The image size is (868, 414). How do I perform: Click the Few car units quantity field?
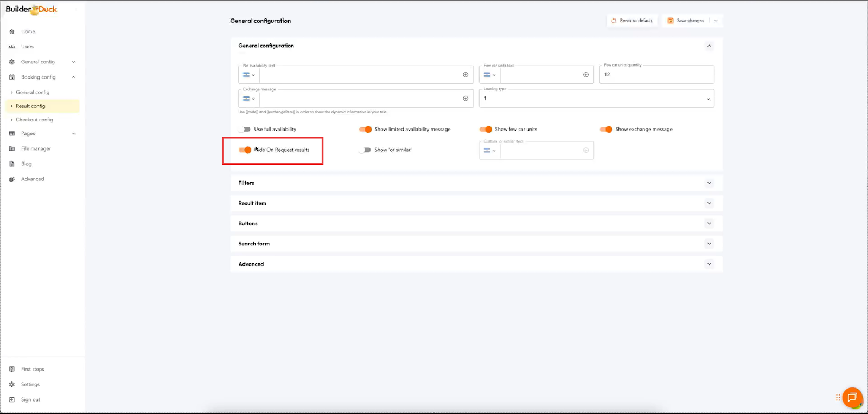coord(656,75)
